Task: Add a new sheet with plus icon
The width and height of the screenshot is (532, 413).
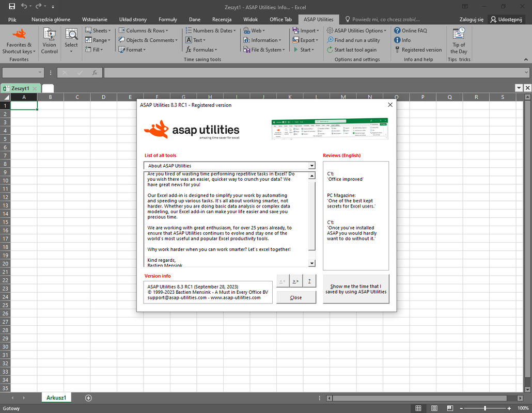Action: coord(88,398)
